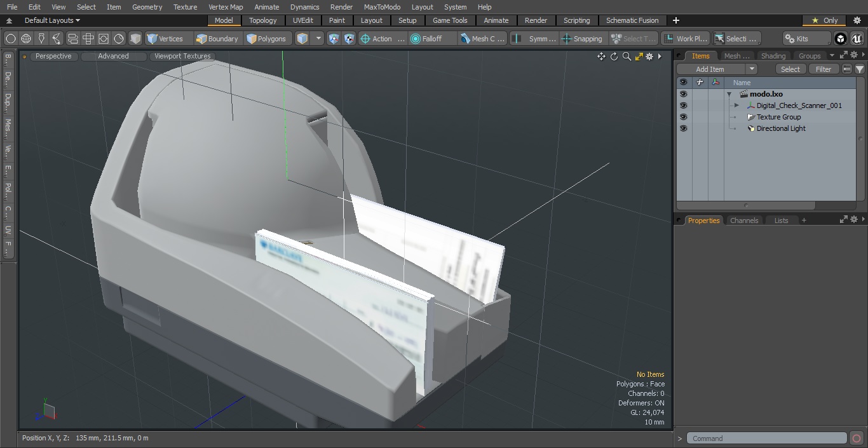Image resolution: width=868 pixels, height=448 pixels.
Task: Click the circle selection-mode icon in the toolbar
Action: coord(11,39)
